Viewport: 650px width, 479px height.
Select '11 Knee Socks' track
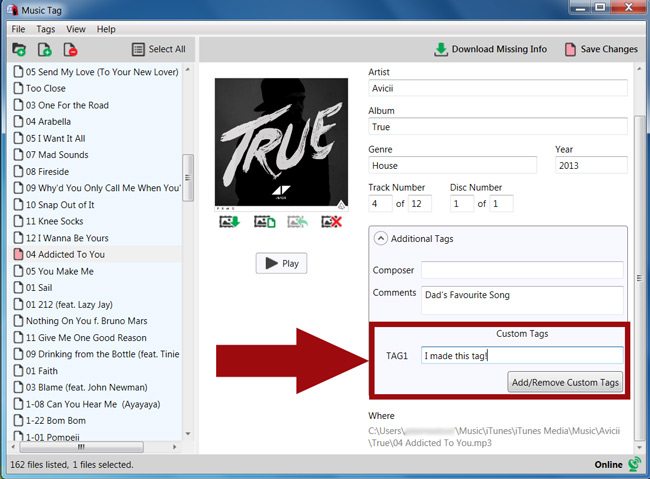pyautogui.click(x=54, y=221)
